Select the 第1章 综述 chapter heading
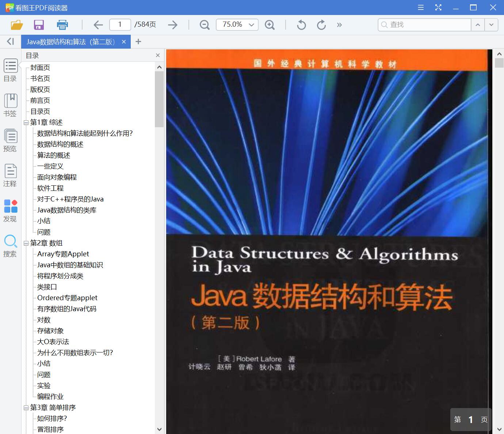 coord(46,122)
